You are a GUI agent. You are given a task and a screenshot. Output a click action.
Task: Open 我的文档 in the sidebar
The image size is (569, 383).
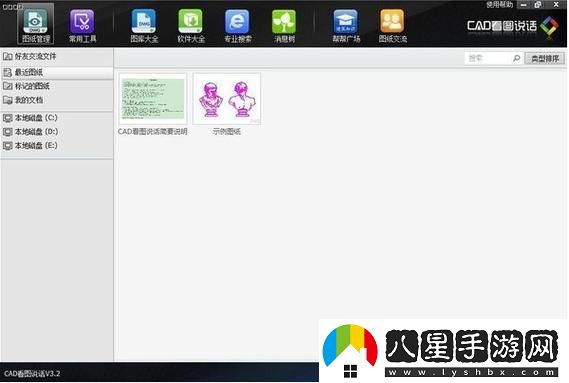[x=57, y=100]
